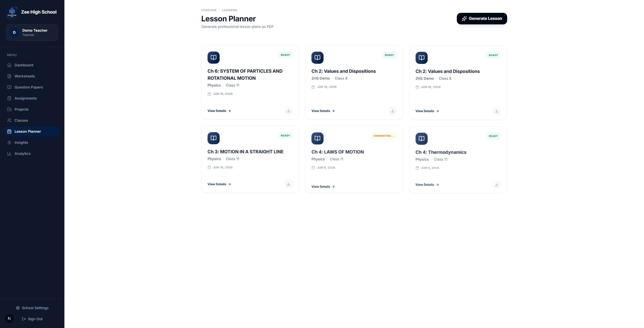Image resolution: width=644 pixels, height=328 pixels.
Task: View Details of Ch 3 Motion in Straight Line
Action: coord(219,184)
